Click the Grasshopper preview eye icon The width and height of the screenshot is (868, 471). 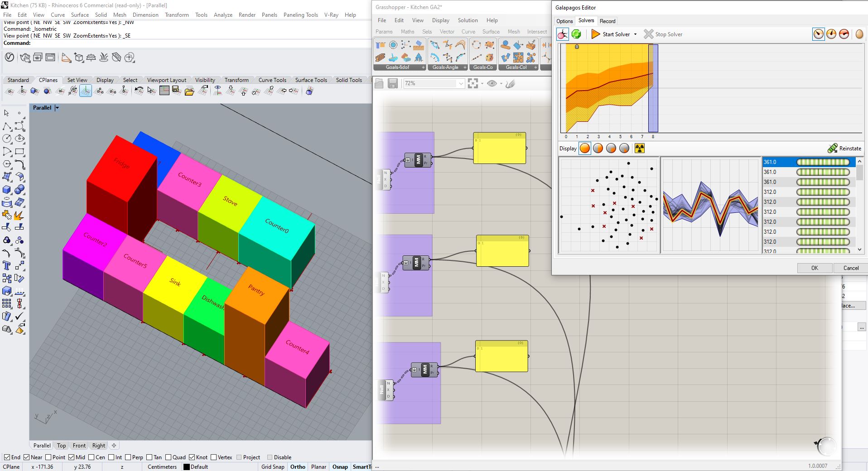pyautogui.click(x=492, y=83)
